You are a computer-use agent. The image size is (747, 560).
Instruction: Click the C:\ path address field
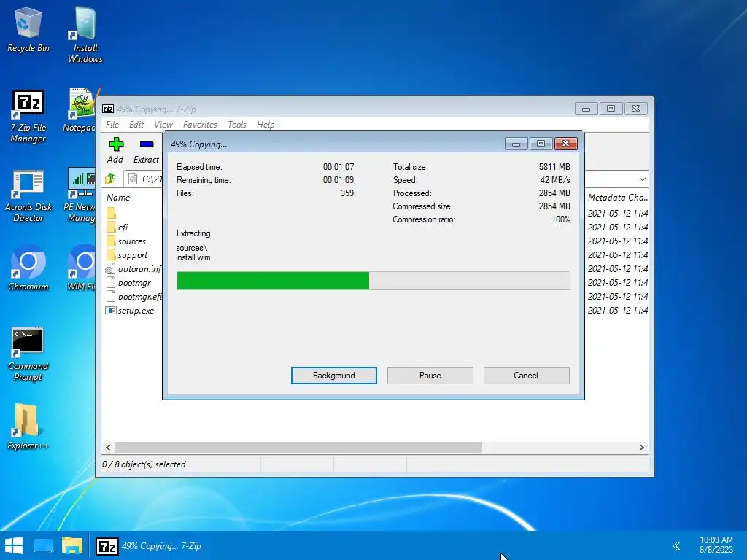tap(145, 179)
